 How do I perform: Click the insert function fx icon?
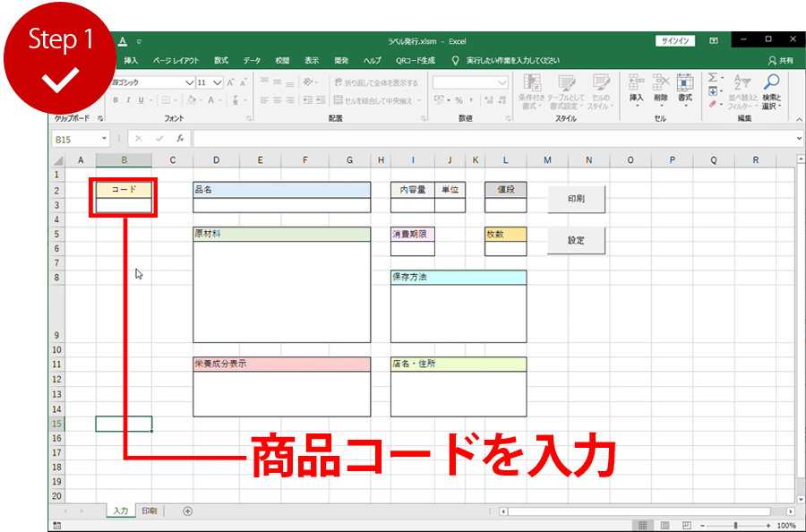click(180, 139)
